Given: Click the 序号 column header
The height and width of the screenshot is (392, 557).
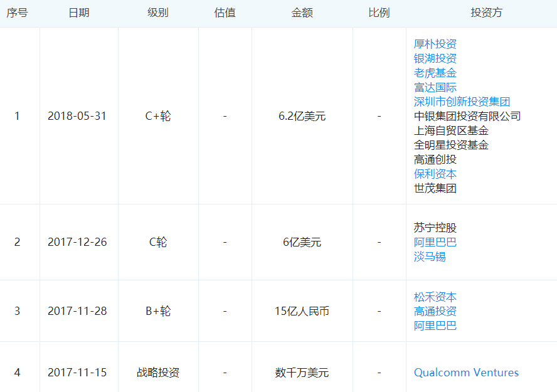Looking at the screenshot, I should pos(17,13).
